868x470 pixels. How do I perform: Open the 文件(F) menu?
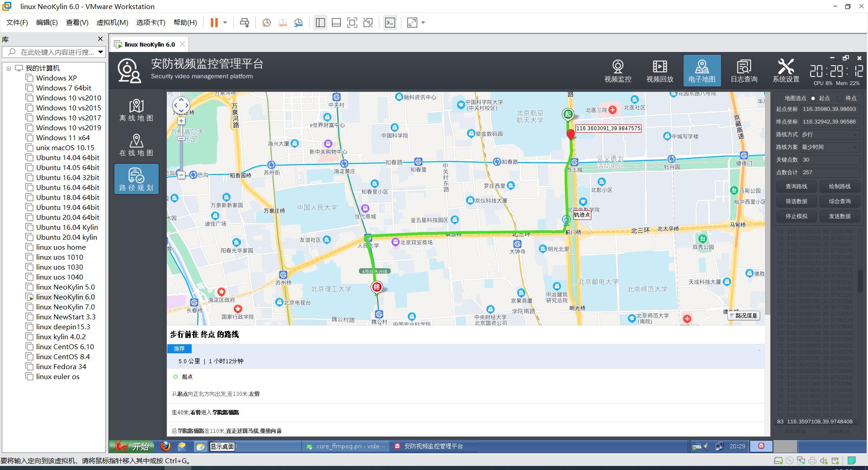pos(17,23)
